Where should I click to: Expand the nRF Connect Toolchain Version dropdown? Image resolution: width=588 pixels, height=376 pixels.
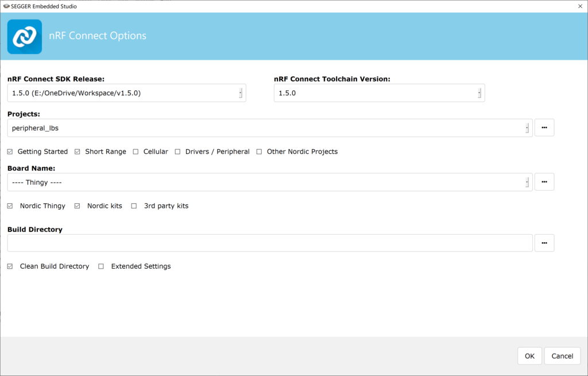coord(479,93)
